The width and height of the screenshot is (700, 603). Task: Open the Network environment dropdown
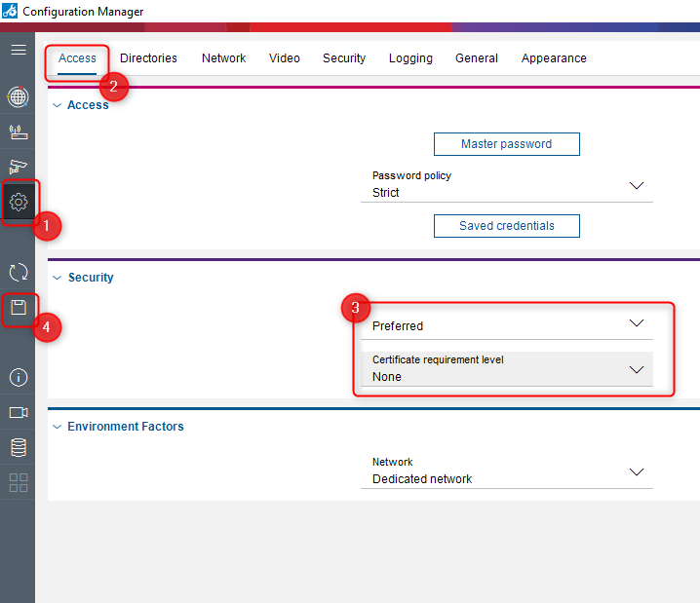(x=506, y=471)
